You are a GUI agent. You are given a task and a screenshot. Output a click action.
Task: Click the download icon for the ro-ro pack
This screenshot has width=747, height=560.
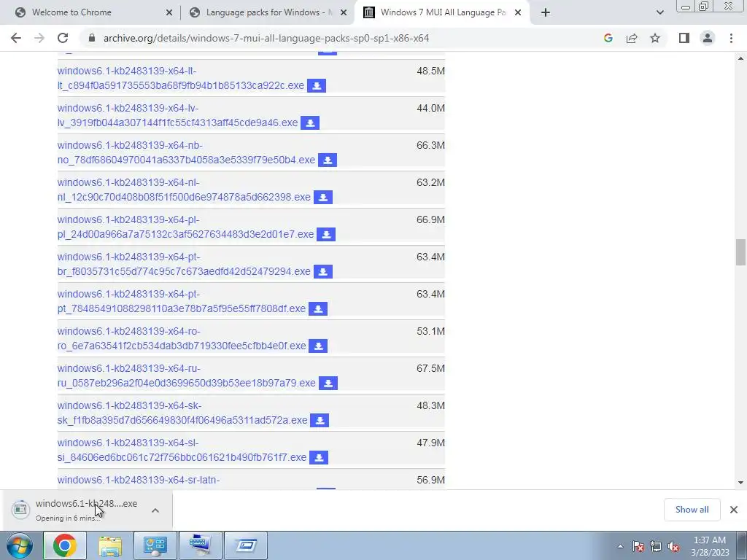pyautogui.click(x=318, y=346)
